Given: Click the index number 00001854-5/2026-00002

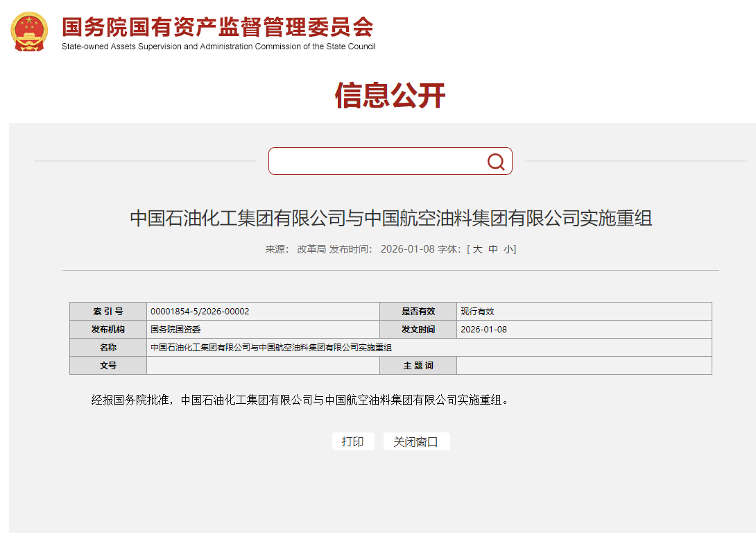Looking at the screenshot, I should pos(200,312).
